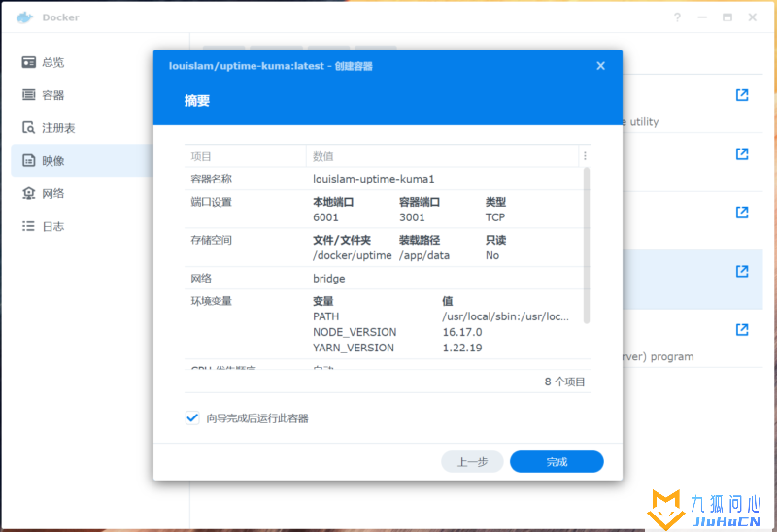Open third image row external link icon
This screenshot has height=532, width=777.
click(742, 212)
